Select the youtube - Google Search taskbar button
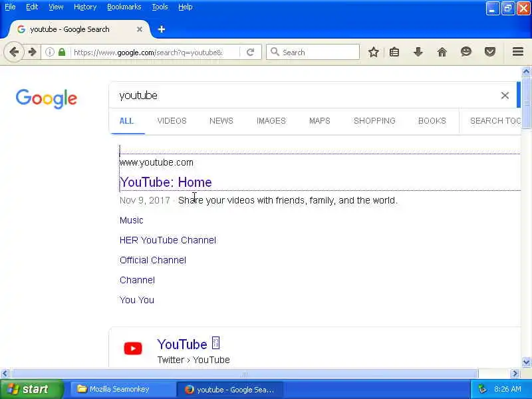Image resolution: width=532 pixels, height=399 pixels. (x=229, y=390)
